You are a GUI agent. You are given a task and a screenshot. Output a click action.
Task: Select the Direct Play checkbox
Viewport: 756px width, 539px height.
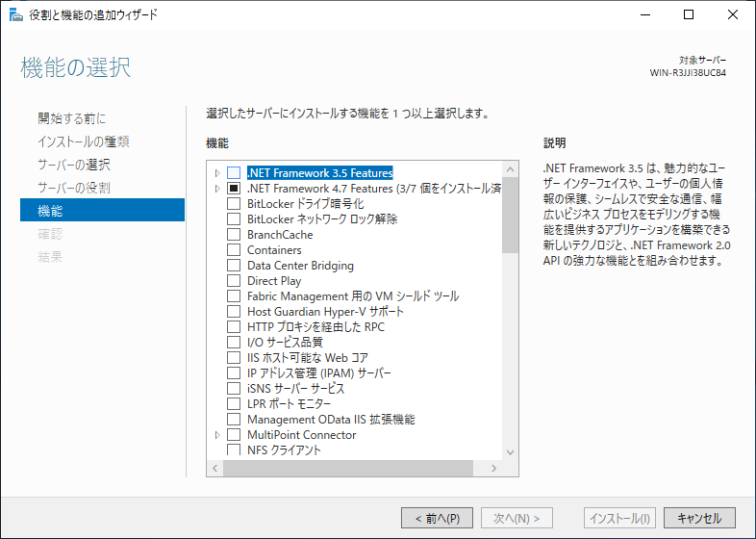point(234,281)
